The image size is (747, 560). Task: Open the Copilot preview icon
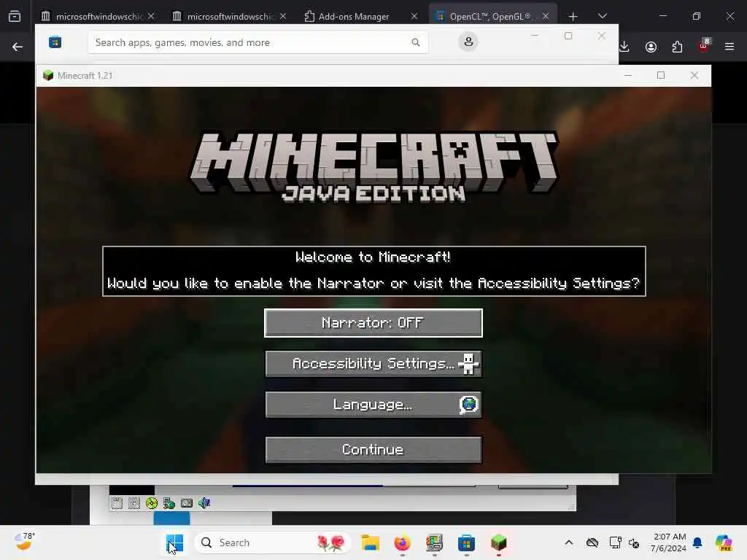pyautogui.click(x=723, y=542)
